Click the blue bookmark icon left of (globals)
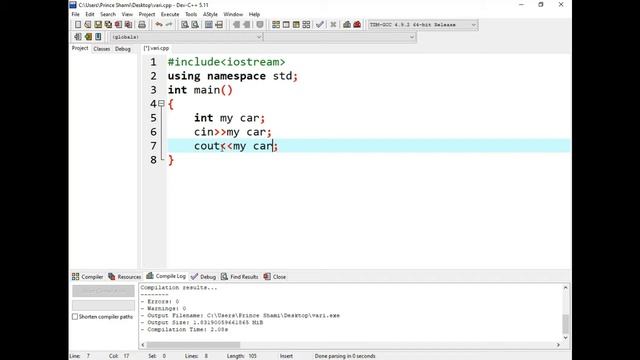The image size is (640, 360). [98, 37]
